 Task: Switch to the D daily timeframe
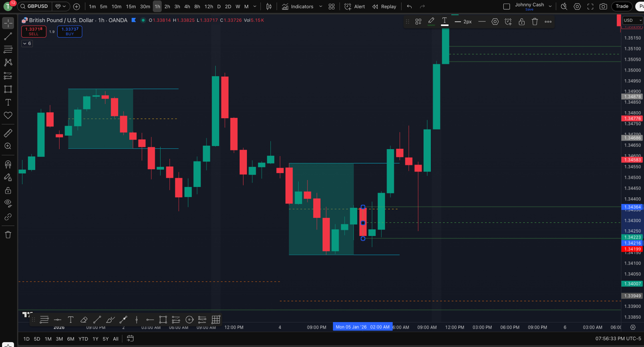point(219,7)
